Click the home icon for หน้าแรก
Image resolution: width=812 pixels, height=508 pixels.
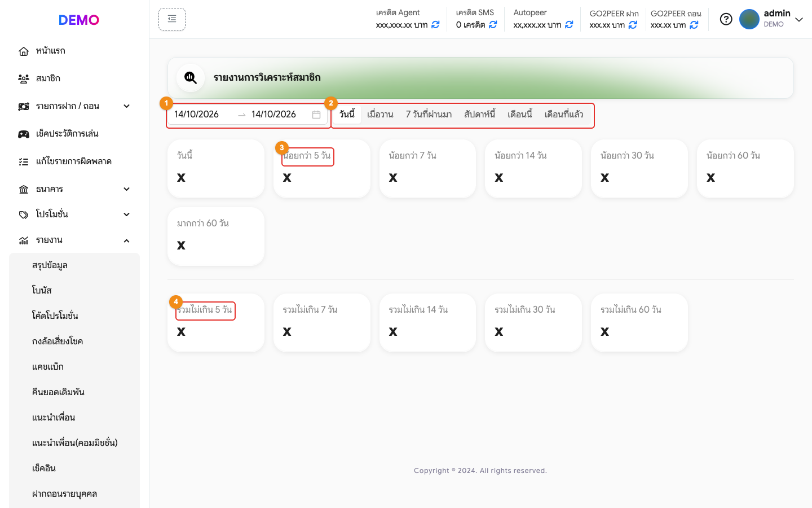click(24, 51)
